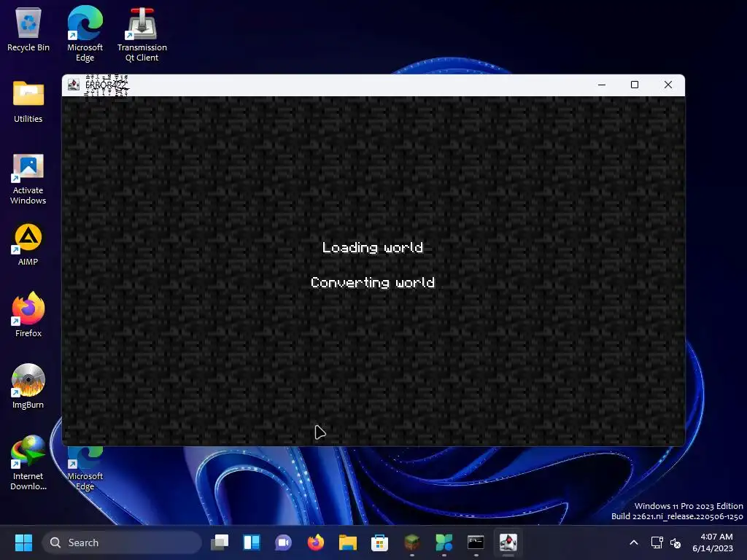Launch ImgBurn desktop shortcut

click(28, 386)
